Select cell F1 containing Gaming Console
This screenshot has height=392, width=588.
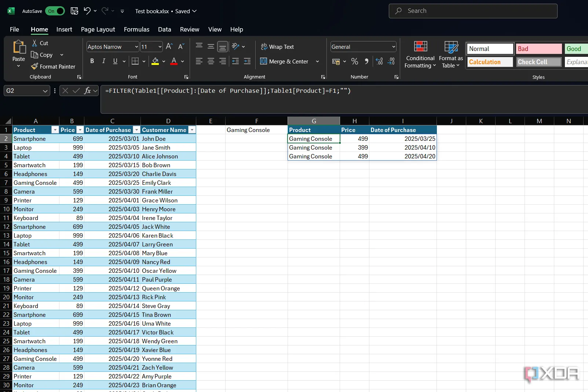[x=256, y=130]
